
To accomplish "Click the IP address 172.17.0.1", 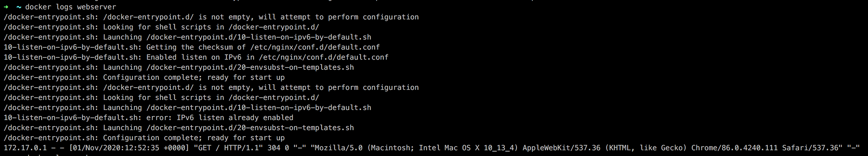I will point(25,148).
